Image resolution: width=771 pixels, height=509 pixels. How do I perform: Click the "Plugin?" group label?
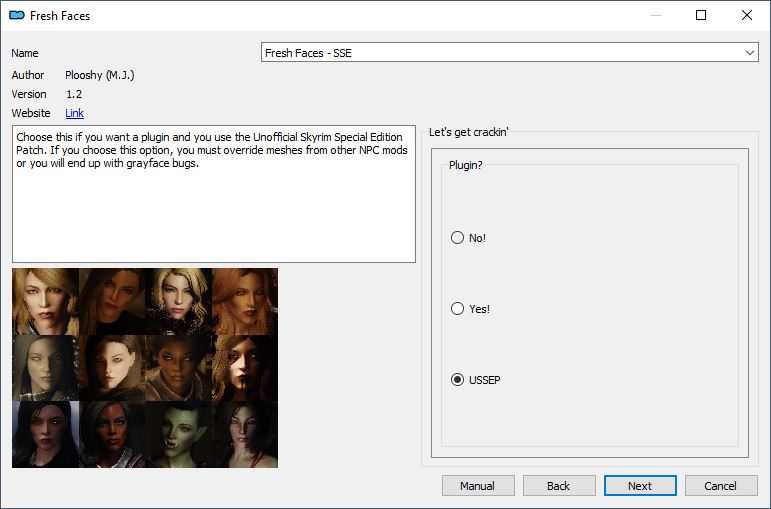[x=466, y=165]
